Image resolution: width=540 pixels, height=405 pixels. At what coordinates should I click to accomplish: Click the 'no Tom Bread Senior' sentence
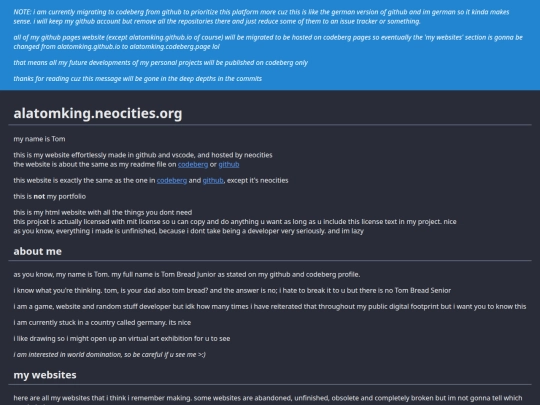[232, 290]
